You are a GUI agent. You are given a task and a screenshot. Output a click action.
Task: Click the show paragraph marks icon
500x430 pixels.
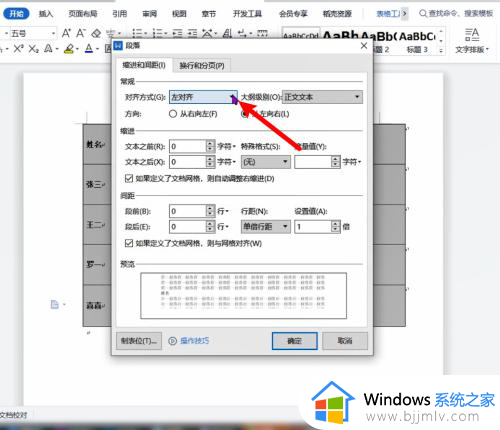(x=242, y=33)
